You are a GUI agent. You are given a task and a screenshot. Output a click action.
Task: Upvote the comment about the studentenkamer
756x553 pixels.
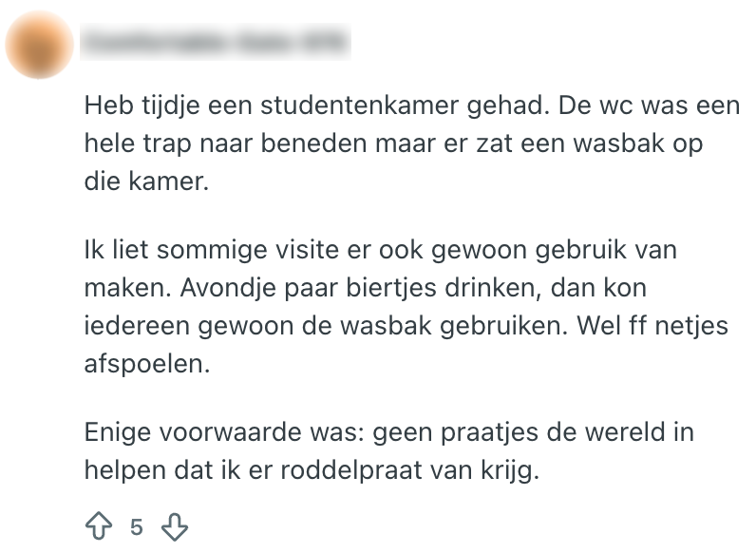[99, 526]
